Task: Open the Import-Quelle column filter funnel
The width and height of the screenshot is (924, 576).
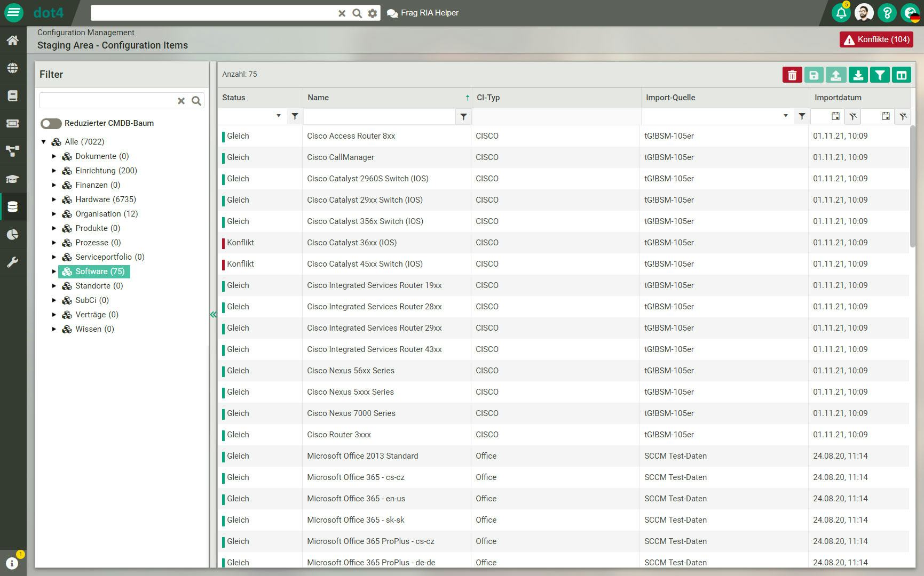Action: point(802,116)
